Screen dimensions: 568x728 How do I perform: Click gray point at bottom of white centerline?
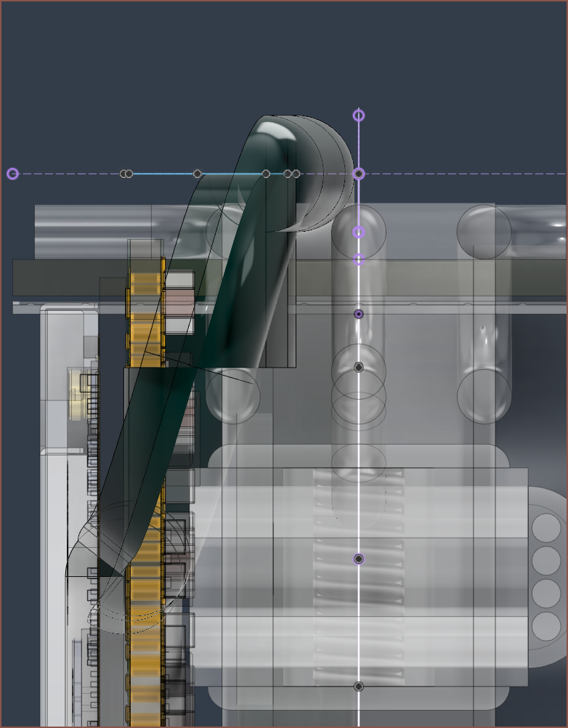pos(358,686)
